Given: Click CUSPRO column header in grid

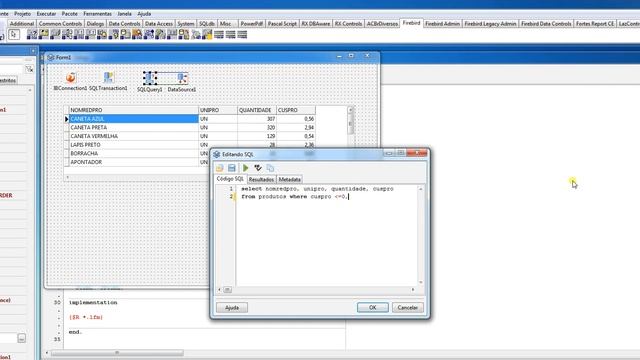Looking at the screenshot, I should [296, 110].
